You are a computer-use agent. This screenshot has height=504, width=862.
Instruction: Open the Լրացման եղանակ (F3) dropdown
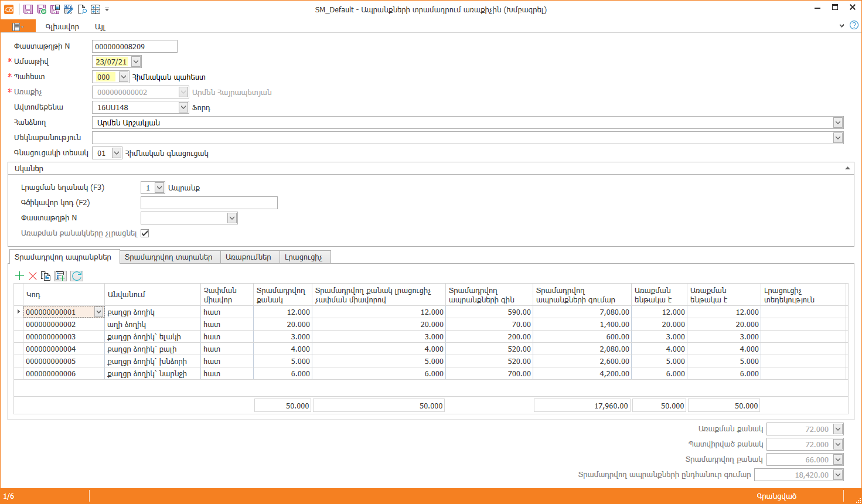pos(159,188)
